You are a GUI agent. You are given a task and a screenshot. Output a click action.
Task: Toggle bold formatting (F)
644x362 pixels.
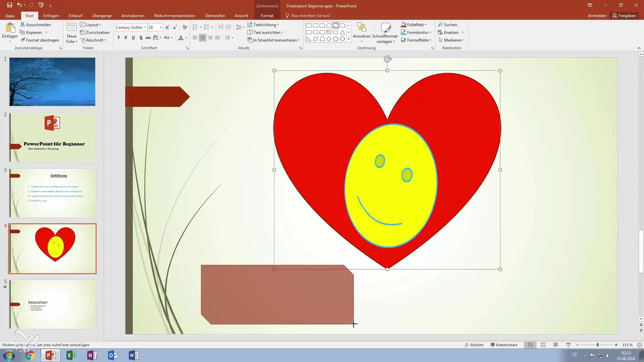point(119,38)
